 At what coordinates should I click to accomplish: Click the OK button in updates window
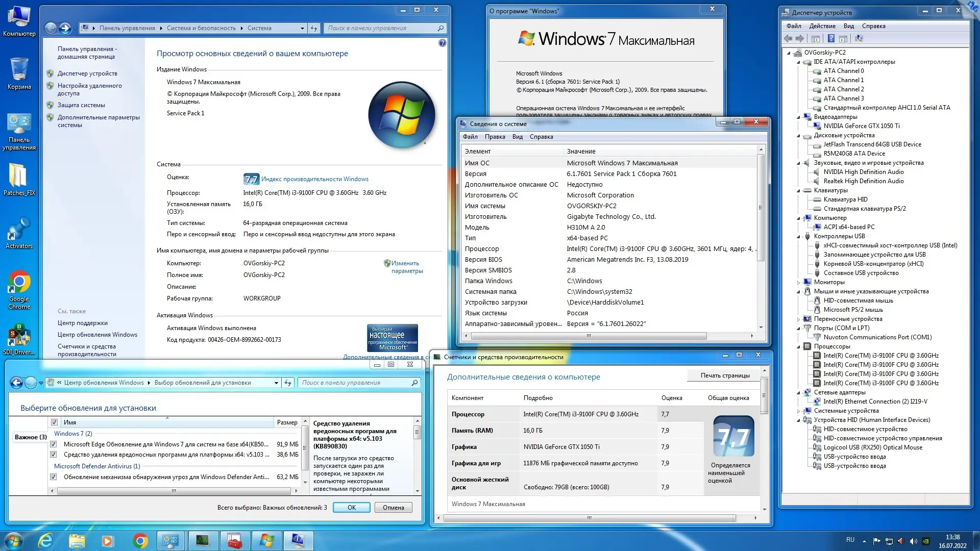[351, 508]
